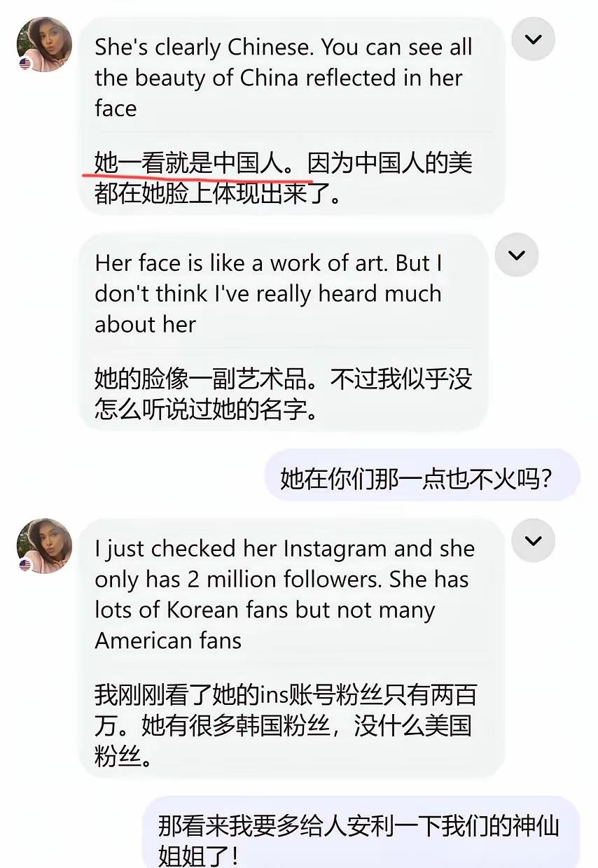Expand the chevron next to "I just checked" message

(x=534, y=541)
